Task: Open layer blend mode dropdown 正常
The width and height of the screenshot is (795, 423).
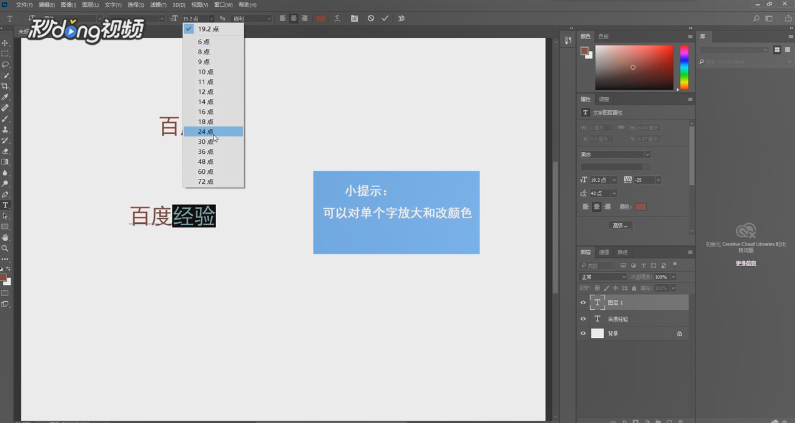Action: tap(603, 277)
